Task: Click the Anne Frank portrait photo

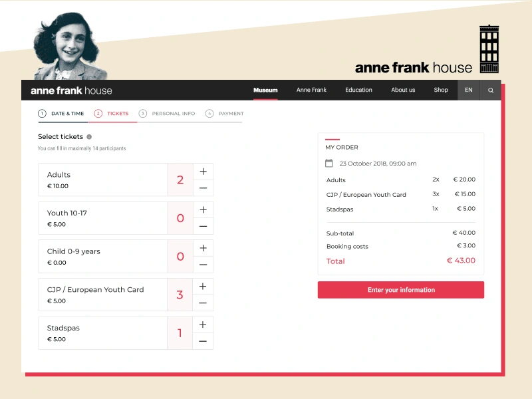Action: coord(69,47)
